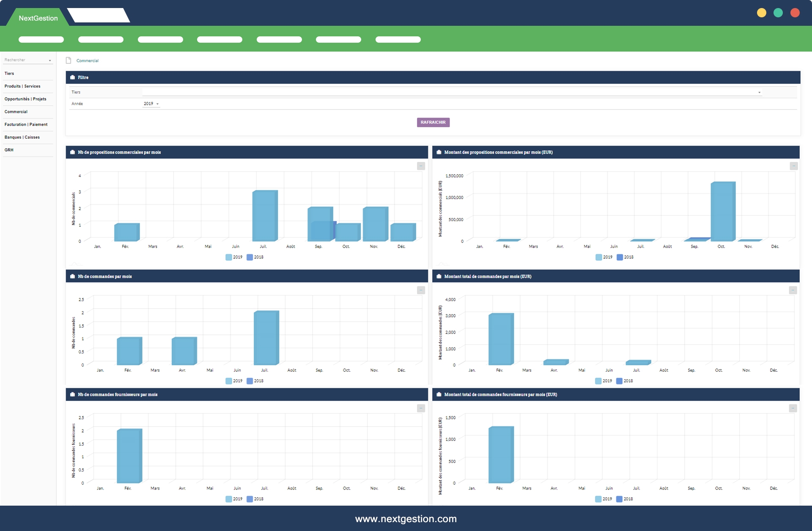Expand the Tiers filter dropdown

click(x=759, y=92)
